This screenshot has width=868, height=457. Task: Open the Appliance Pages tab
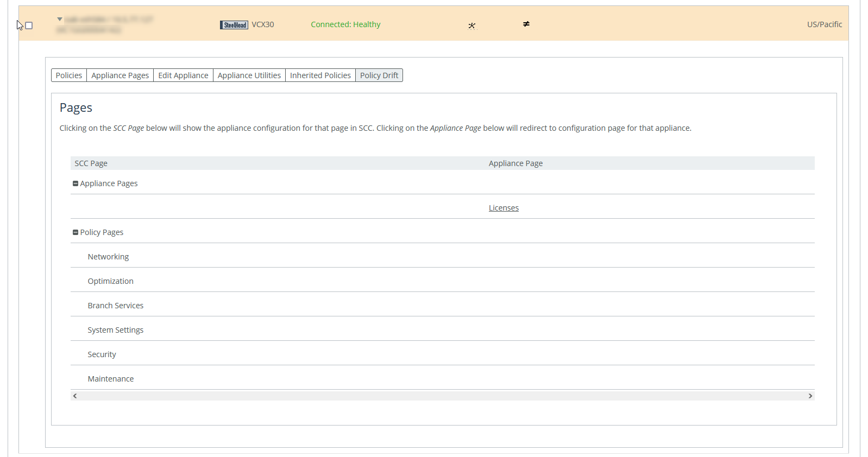click(120, 75)
